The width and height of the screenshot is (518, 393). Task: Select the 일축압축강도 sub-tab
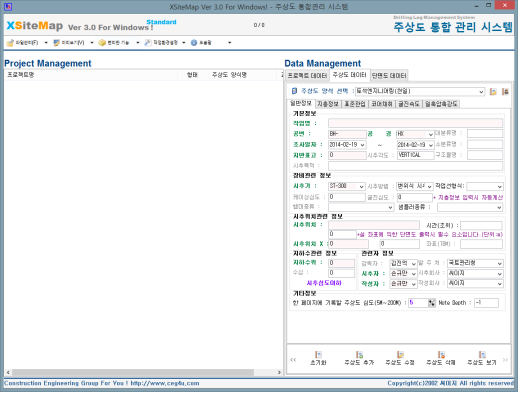(441, 104)
